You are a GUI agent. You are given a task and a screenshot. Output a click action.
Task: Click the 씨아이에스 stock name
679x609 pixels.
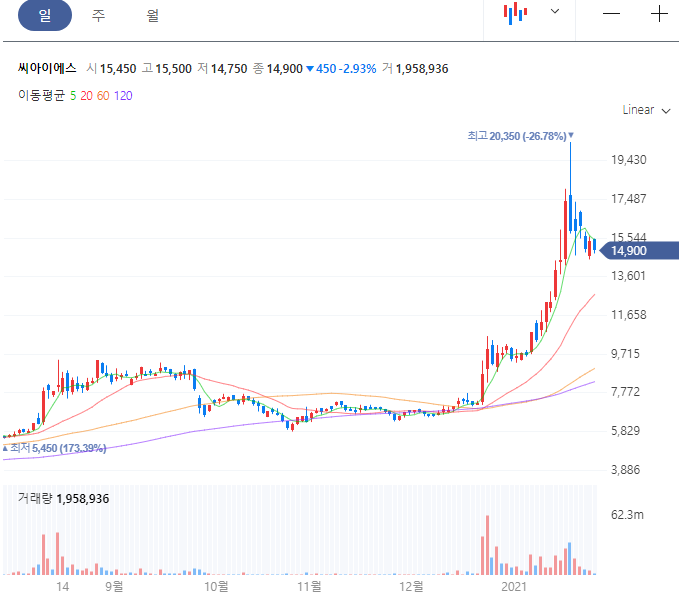pyautogui.click(x=47, y=68)
